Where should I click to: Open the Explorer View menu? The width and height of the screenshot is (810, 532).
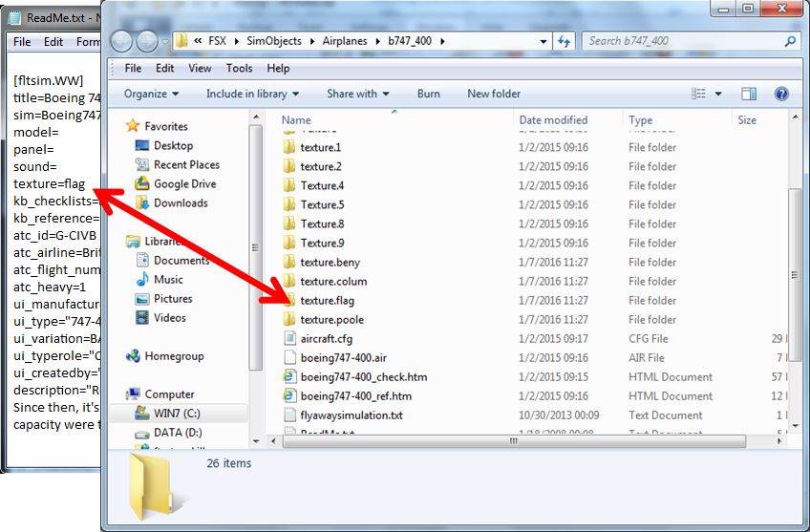[x=200, y=68]
